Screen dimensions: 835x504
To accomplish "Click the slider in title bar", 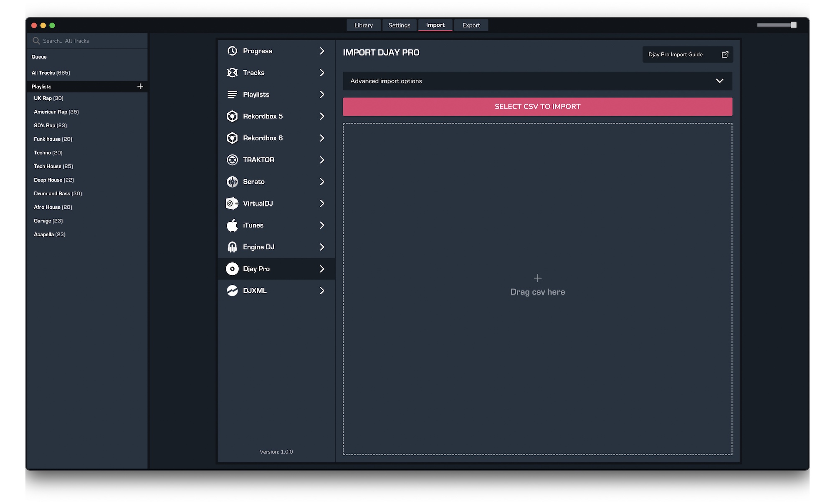I will click(777, 25).
